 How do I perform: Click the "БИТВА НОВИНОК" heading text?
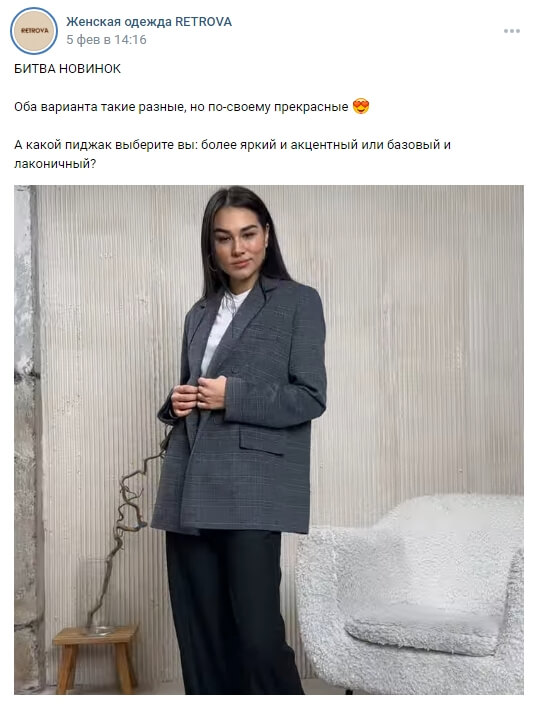[67, 69]
